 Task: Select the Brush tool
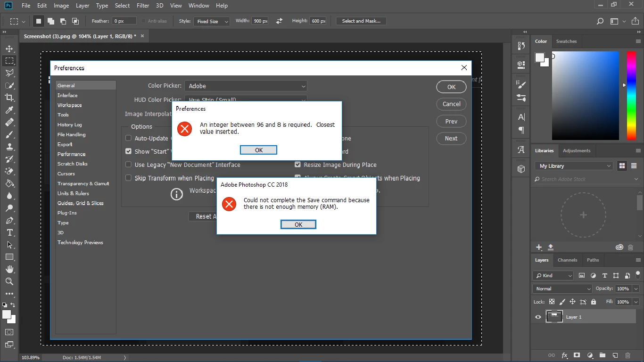(9, 134)
